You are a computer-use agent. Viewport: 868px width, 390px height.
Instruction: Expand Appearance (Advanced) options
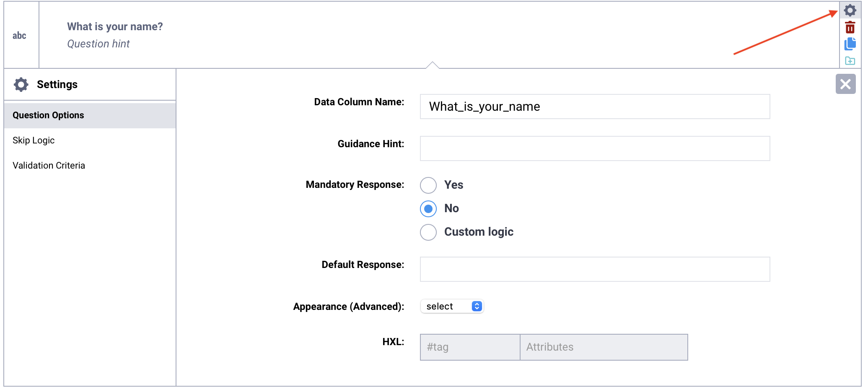tap(452, 306)
